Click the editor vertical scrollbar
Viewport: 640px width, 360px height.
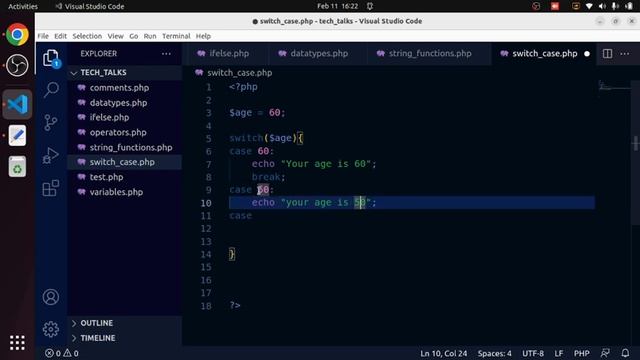[x=636, y=152]
